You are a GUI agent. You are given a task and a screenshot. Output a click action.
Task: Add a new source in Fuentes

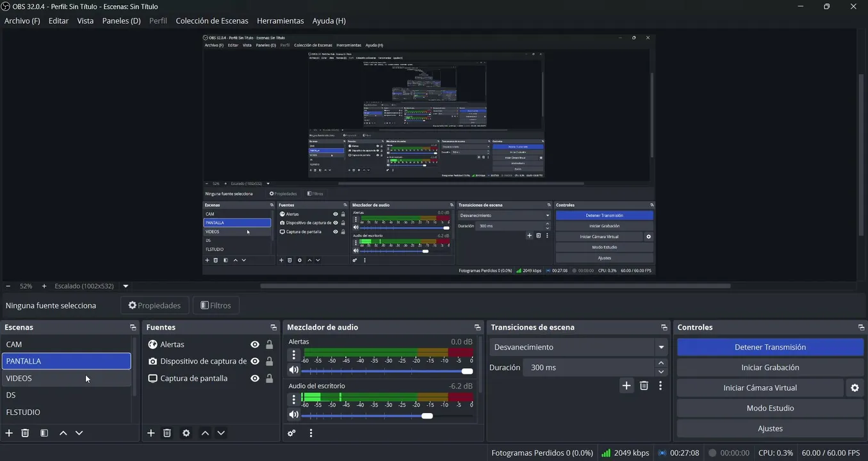[151, 433]
